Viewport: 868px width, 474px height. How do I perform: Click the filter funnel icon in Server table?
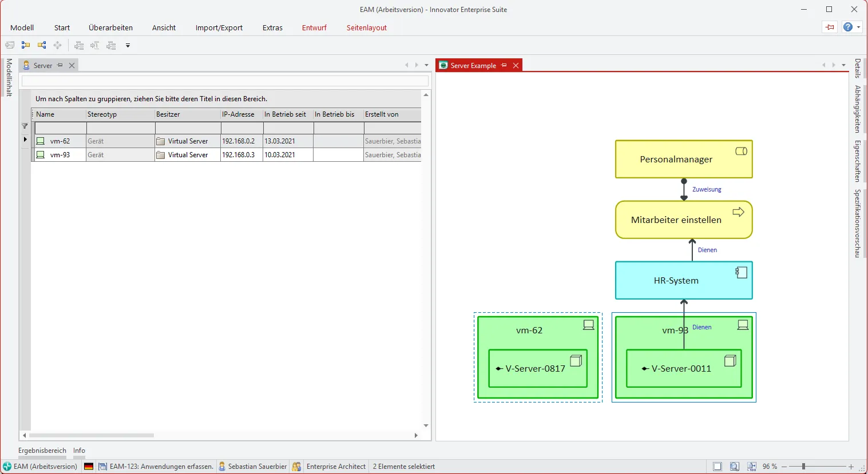point(25,126)
